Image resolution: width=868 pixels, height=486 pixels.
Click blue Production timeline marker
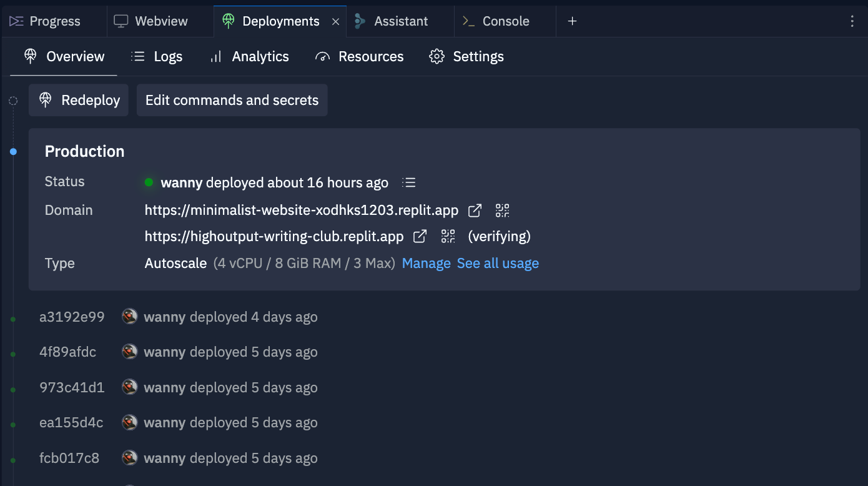(x=13, y=152)
